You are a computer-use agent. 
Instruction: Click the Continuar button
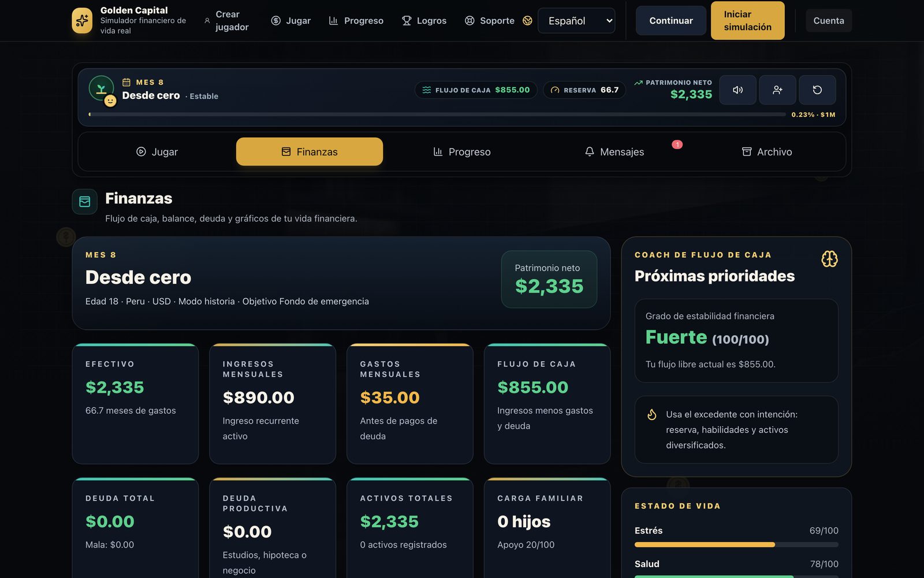[x=671, y=21]
